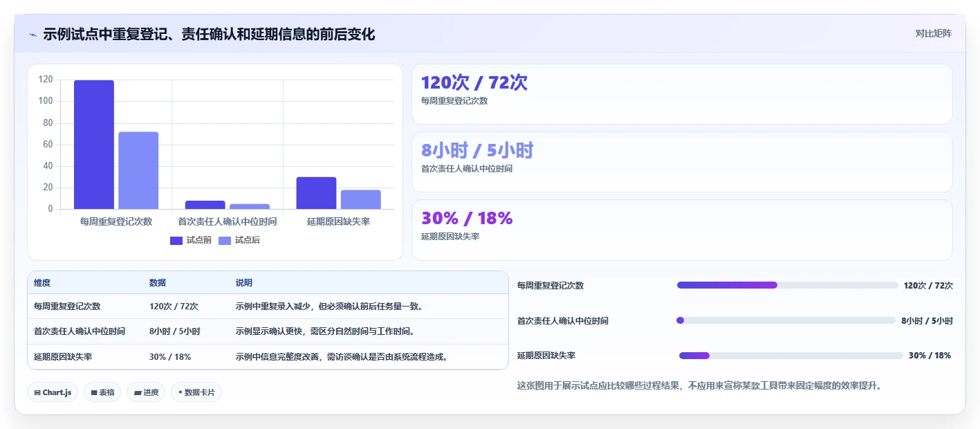The width and height of the screenshot is (980, 429).
Task: Click the x-axis label 延期原因缺失率
Action: pos(339,221)
